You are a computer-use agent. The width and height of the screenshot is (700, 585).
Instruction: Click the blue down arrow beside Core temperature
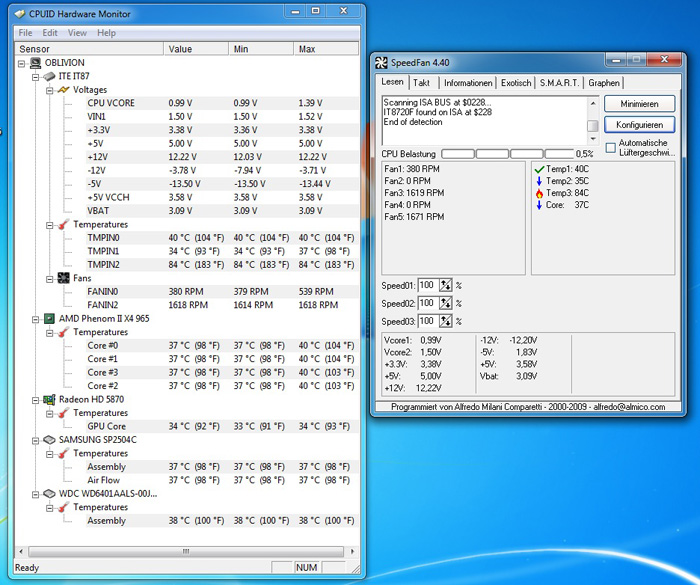pos(539,205)
